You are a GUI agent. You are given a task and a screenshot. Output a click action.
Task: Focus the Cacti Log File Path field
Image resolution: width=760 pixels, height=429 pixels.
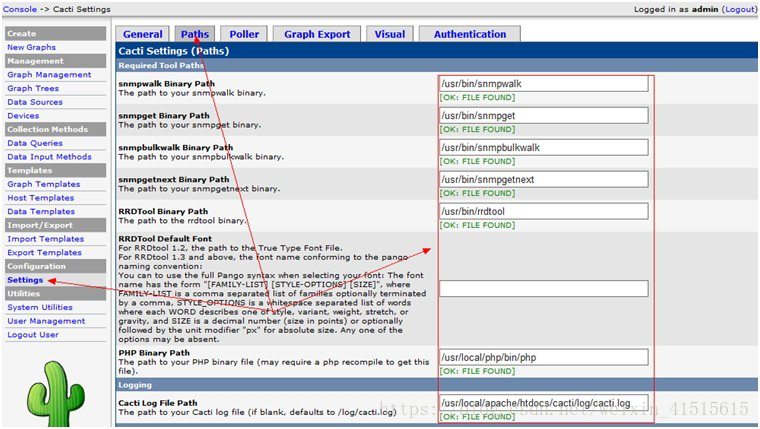tap(543, 403)
